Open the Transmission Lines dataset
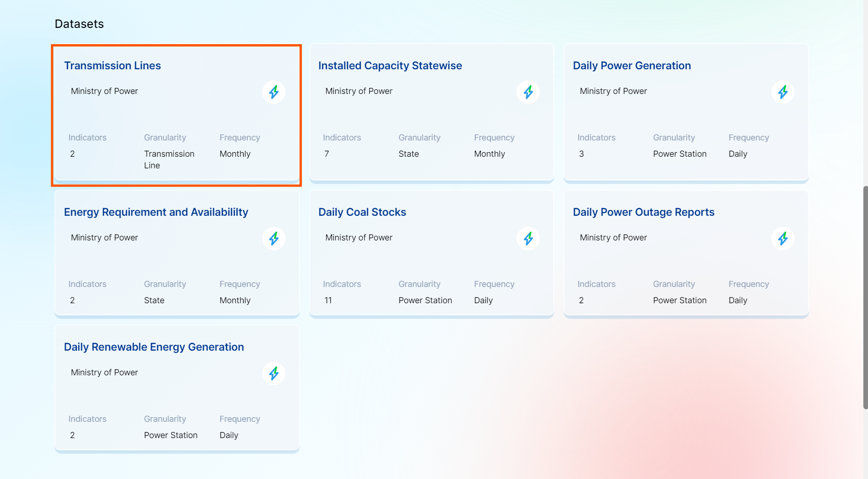 [x=113, y=66]
